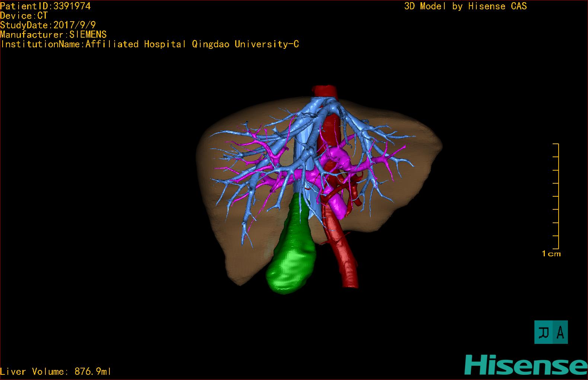
Task: Click the 3D Model by Hisense CAS label
Action: coord(466,6)
